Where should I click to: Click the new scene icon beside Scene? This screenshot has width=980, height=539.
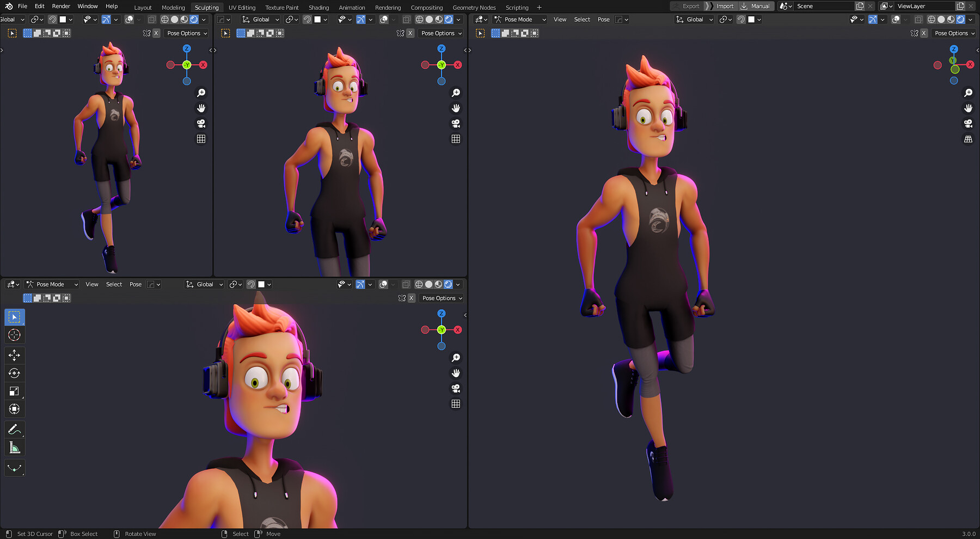(x=860, y=6)
